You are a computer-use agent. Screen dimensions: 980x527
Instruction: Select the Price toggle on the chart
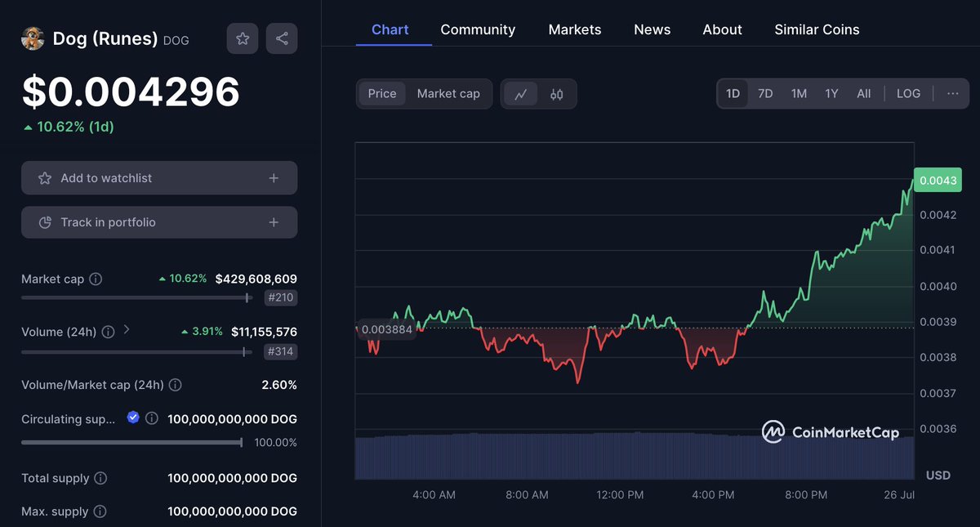pos(382,94)
